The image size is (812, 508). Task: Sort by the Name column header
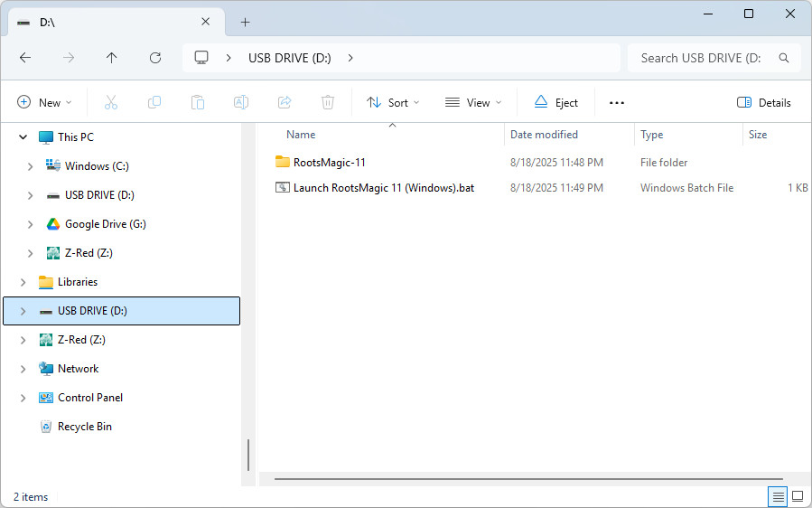tap(301, 135)
